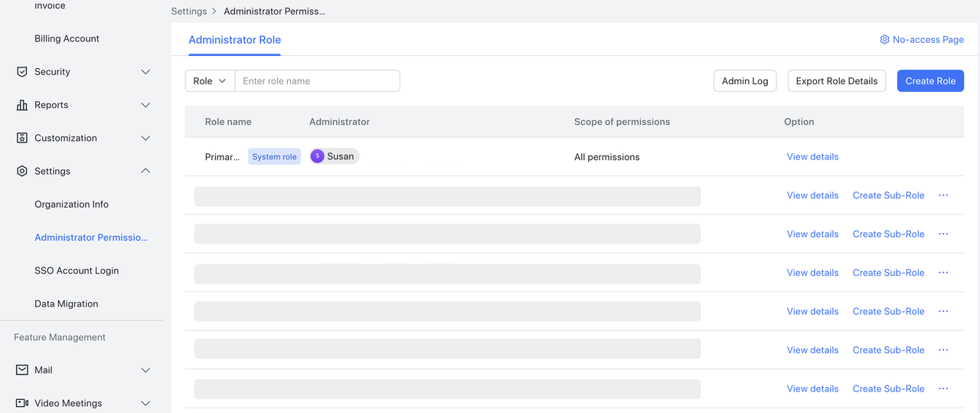Viewport: 980px width, 413px height.
Task: Open more options ellipsis in last row
Action: pos(943,388)
